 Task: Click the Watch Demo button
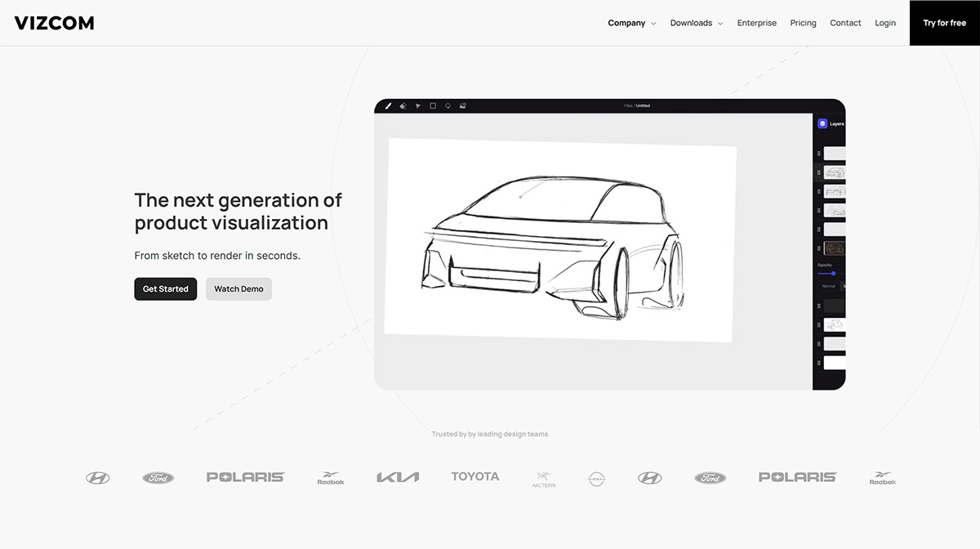tap(238, 288)
